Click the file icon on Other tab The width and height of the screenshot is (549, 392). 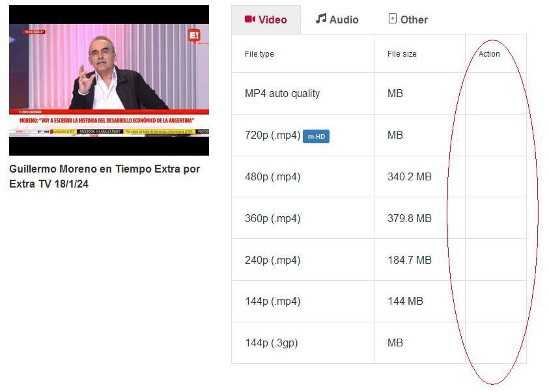(x=393, y=18)
